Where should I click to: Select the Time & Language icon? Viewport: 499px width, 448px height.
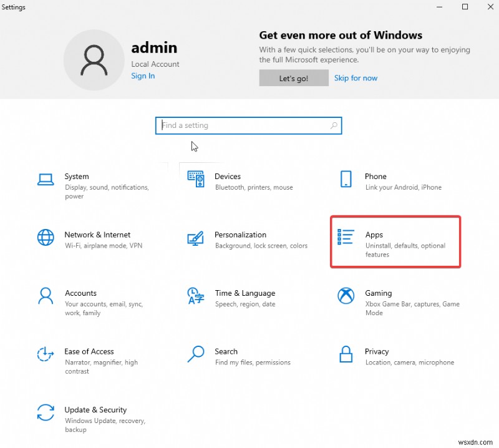pos(196,296)
